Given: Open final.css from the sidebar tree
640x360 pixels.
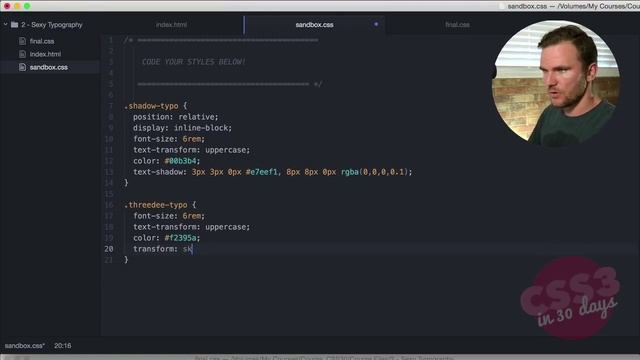Looking at the screenshot, I should (42, 41).
